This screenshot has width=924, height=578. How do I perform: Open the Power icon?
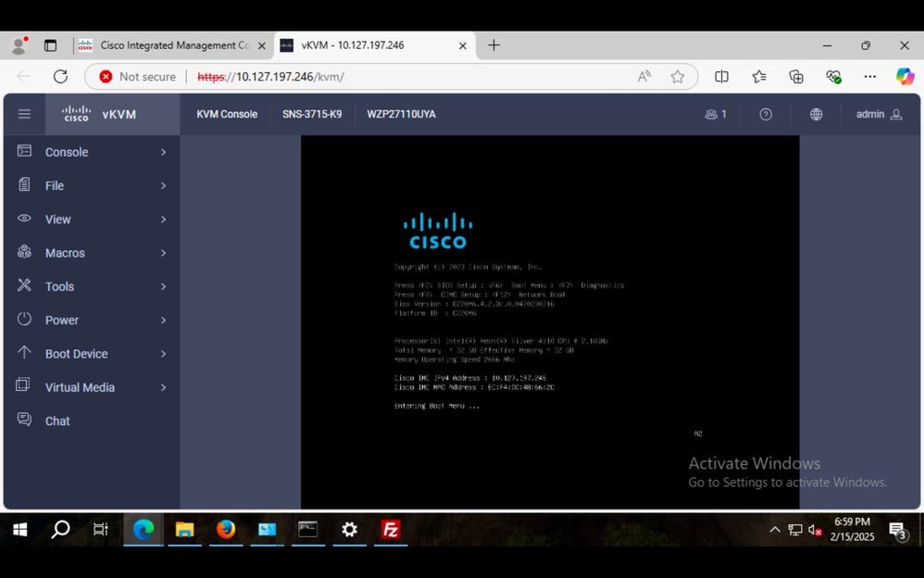24,319
